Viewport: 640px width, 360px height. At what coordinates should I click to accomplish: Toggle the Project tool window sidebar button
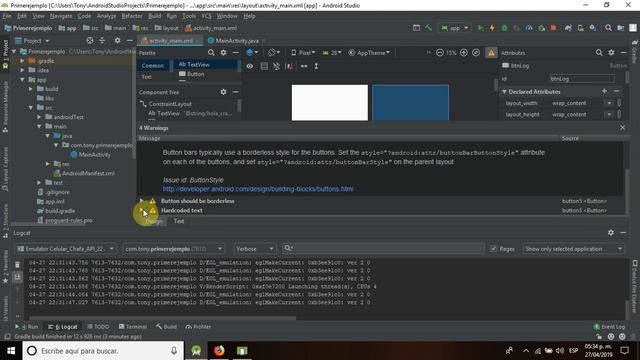(x=5, y=55)
